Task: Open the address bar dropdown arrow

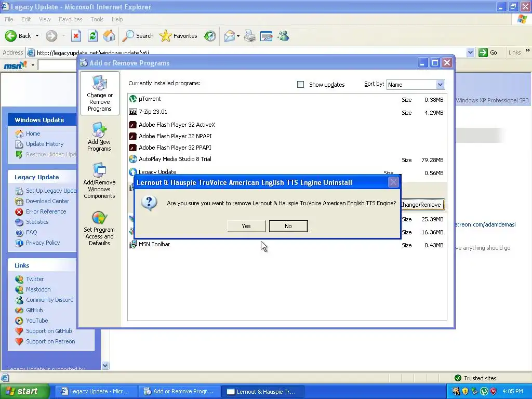Action: 470,52
